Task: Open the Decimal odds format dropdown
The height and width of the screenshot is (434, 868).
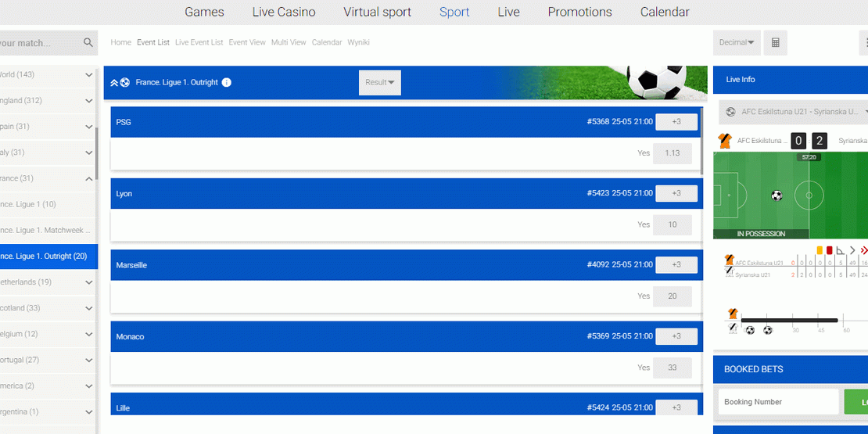Action: pos(737,43)
